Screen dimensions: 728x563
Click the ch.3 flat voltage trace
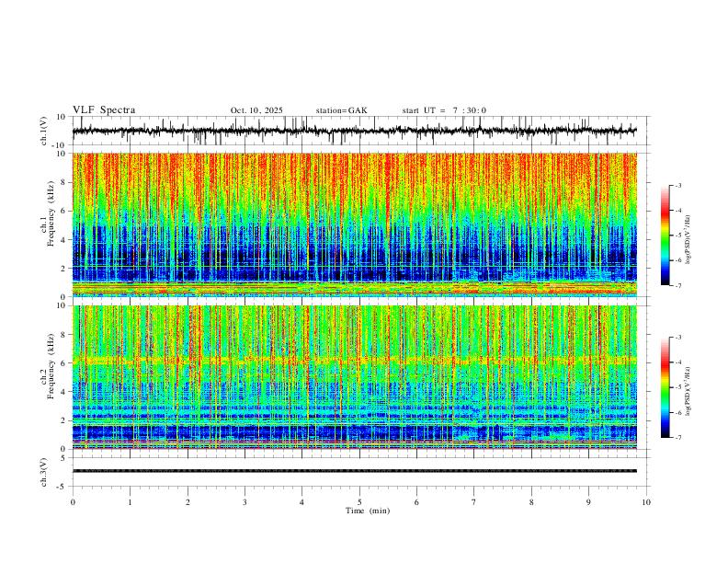click(x=354, y=471)
